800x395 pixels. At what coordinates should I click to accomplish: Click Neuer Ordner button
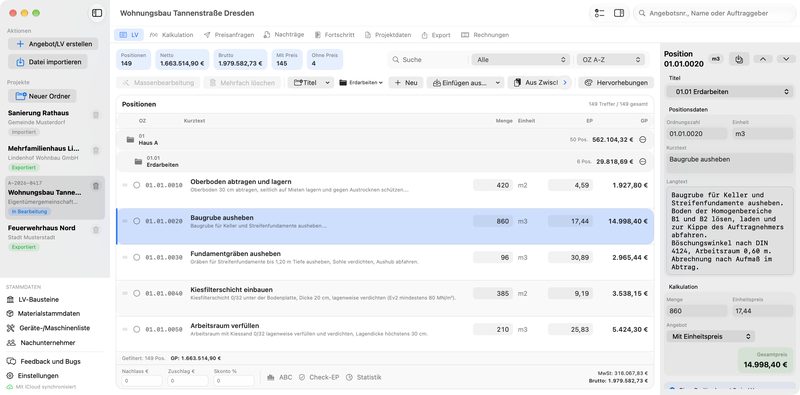(42, 96)
